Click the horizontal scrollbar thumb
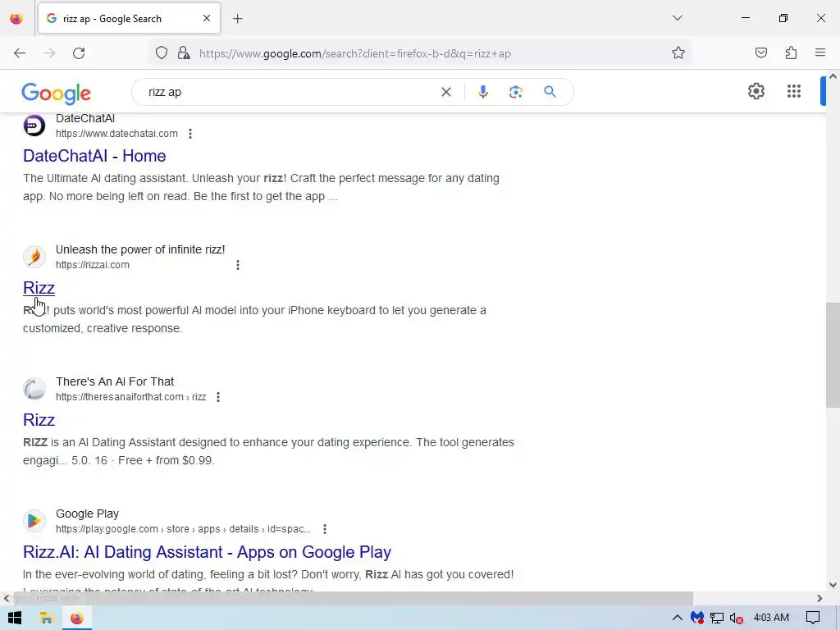Screen dimensions: 840x630 point(352,598)
